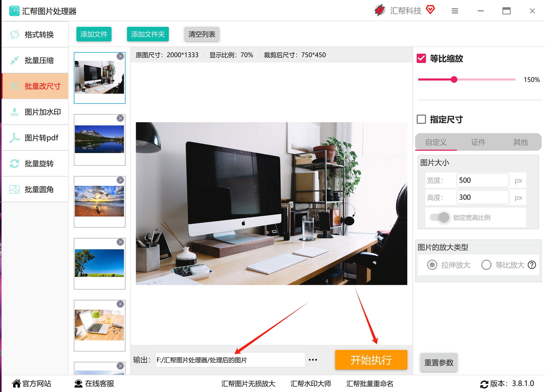Switch to the 其他 tab
Image resolution: width=545 pixels, height=392 pixels.
click(x=520, y=142)
